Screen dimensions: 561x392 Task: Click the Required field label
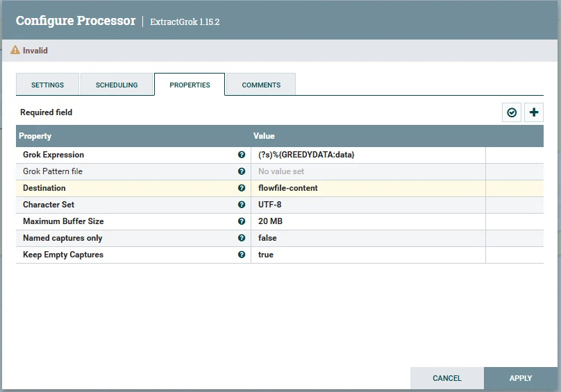click(46, 112)
